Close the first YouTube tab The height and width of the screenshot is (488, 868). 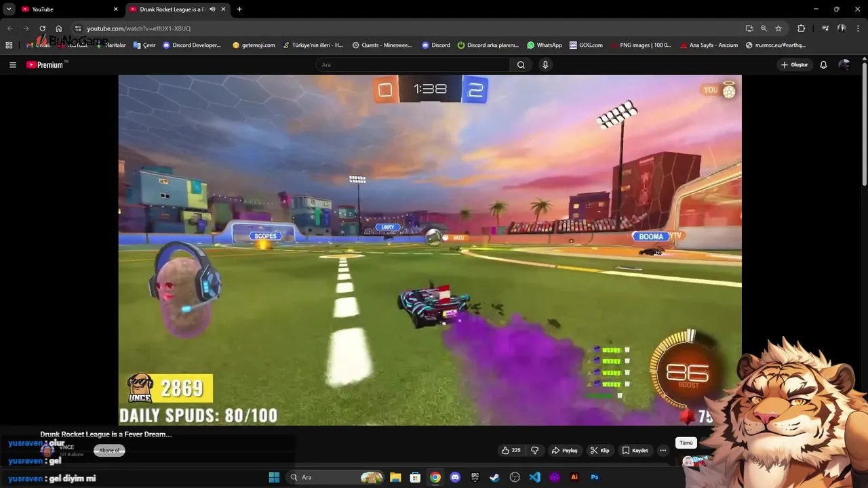click(x=115, y=9)
